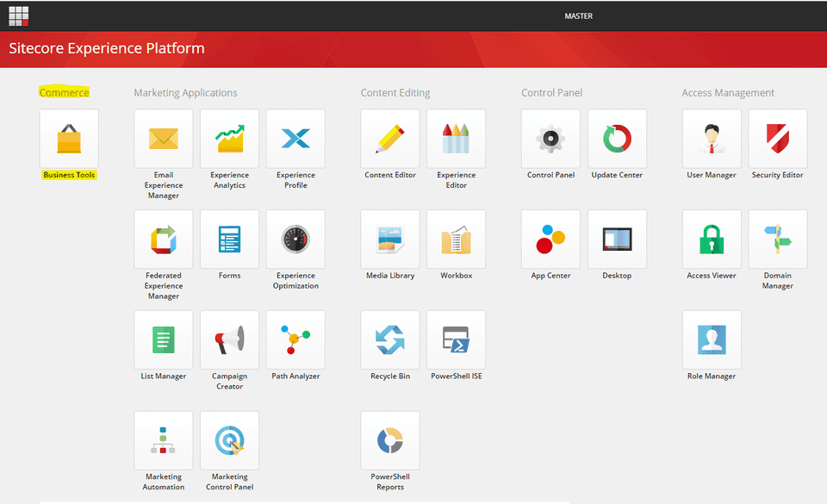Launch the Content Editor

pyautogui.click(x=390, y=139)
